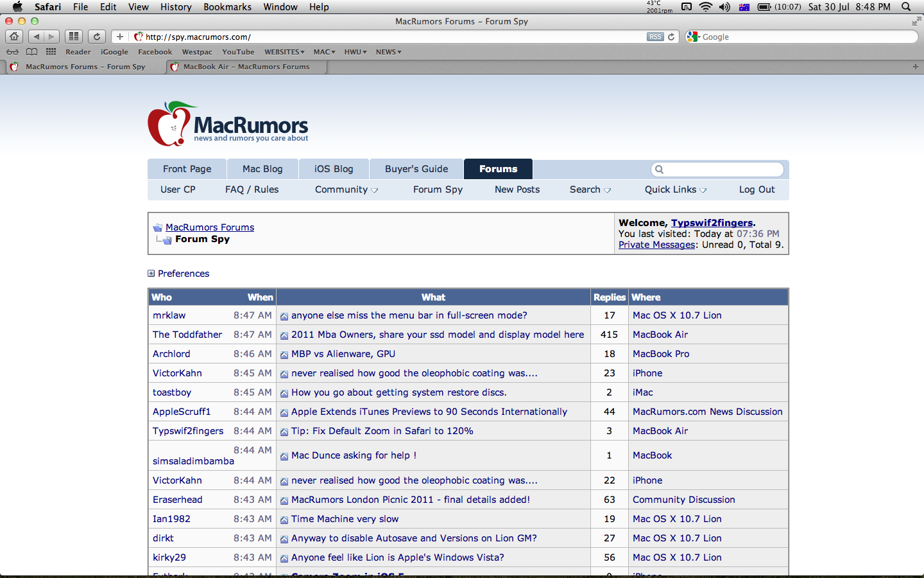Open Top Sites grid toolbar icon
This screenshot has width=924, height=578.
tap(74, 37)
